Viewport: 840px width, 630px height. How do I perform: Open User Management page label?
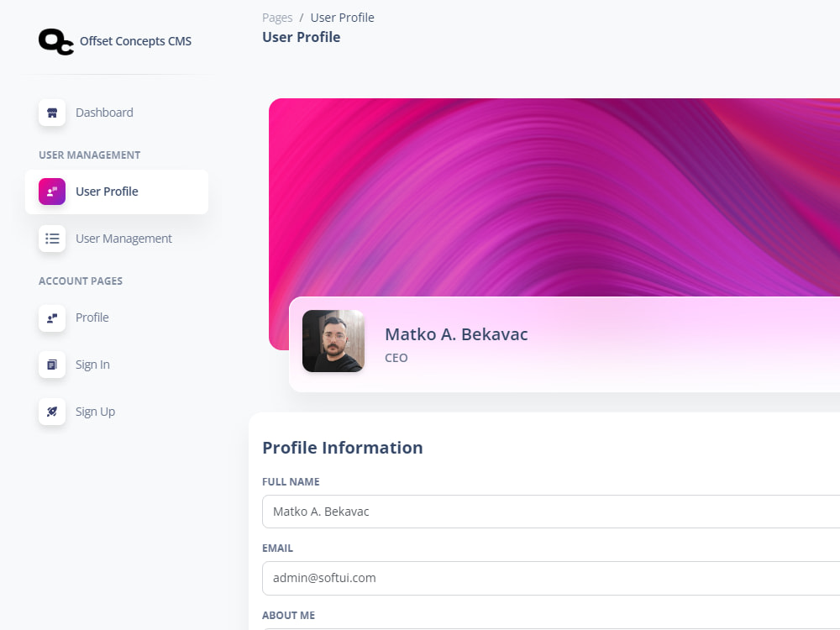click(x=123, y=239)
